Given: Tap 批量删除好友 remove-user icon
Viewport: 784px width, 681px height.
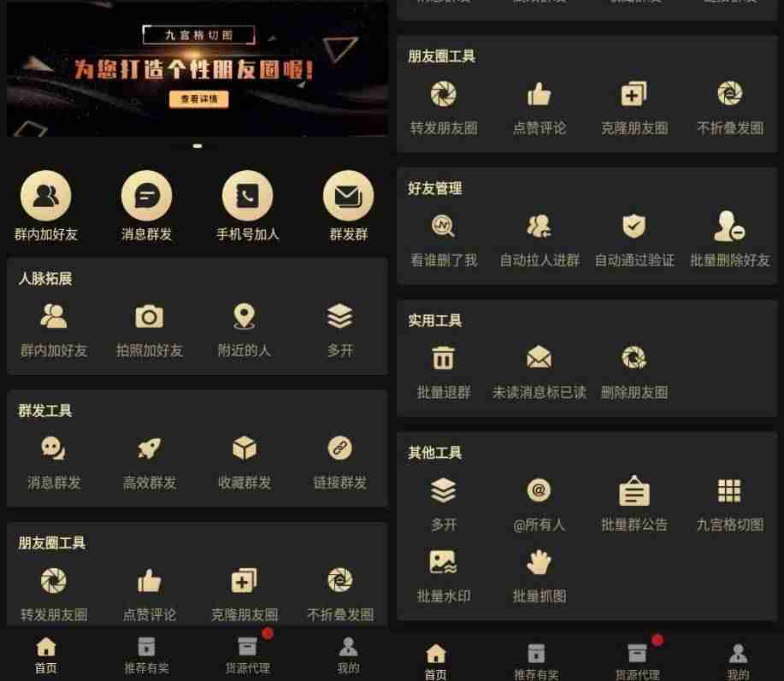Looking at the screenshot, I should pos(729,226).
